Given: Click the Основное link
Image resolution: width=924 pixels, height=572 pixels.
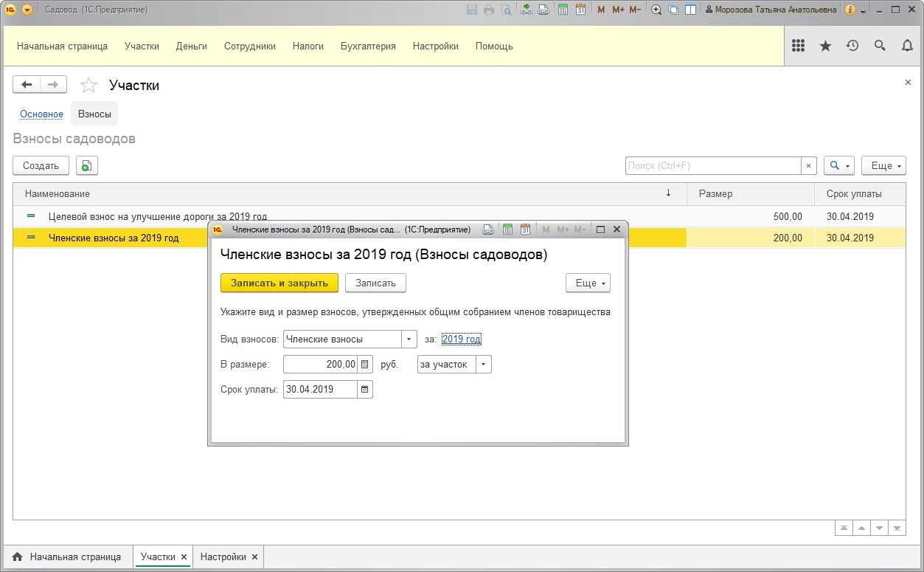Looking at the screenshot, I should (41, 114).
